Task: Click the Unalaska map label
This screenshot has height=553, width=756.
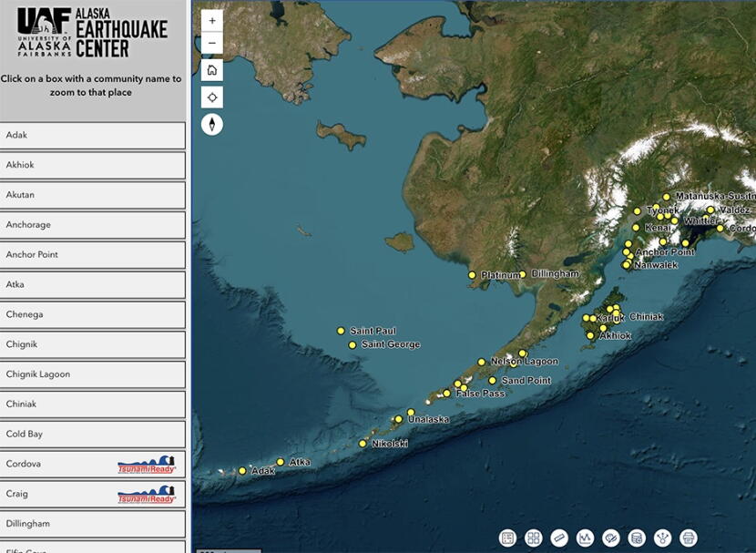Action: pyautogui.click(x=429, y=419)
